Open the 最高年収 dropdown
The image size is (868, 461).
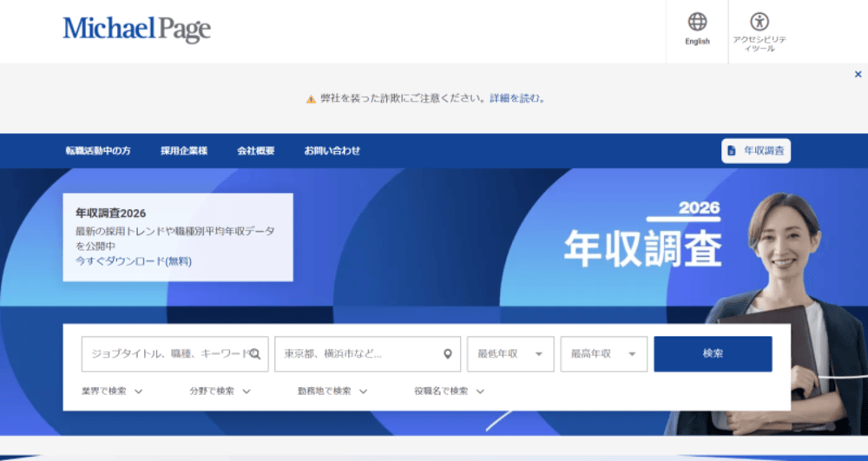(x=604, y=354)
